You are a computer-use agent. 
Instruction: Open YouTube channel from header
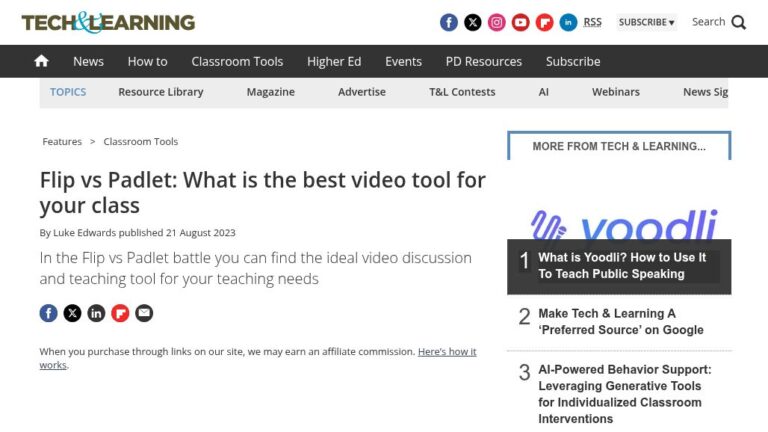pyautogui.click(x=521, y=22)
